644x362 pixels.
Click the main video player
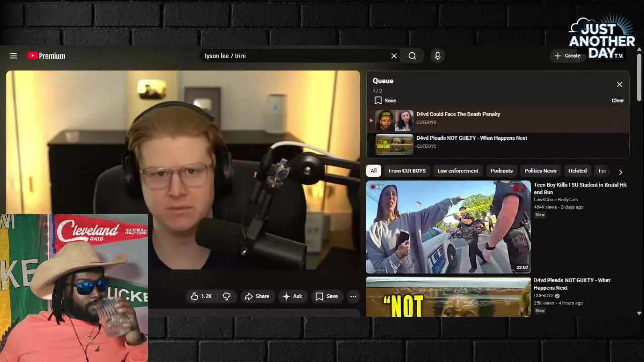tap(183, 171)
